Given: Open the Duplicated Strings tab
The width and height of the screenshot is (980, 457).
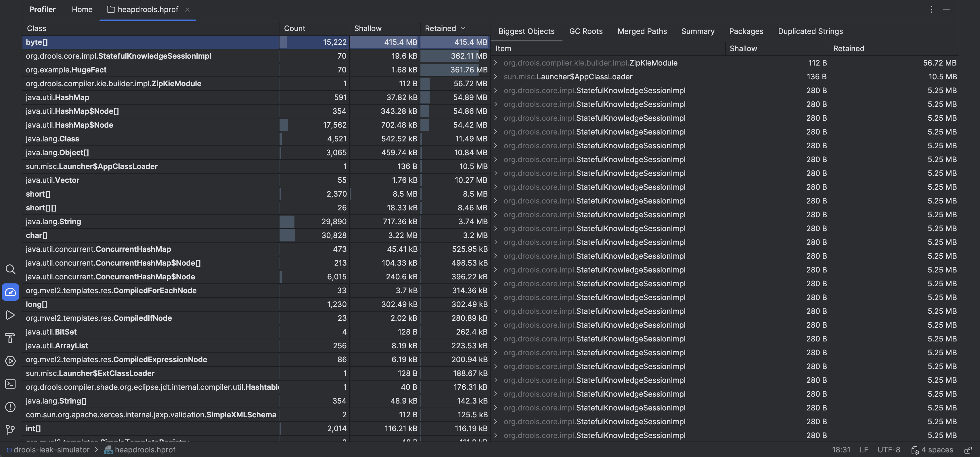Looking at the screenshot, I should [x=810, y=31].
